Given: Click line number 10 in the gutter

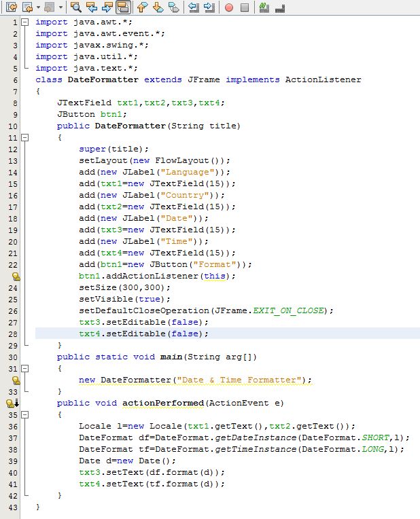Looking at the screenshot, I should coord(13,126).
